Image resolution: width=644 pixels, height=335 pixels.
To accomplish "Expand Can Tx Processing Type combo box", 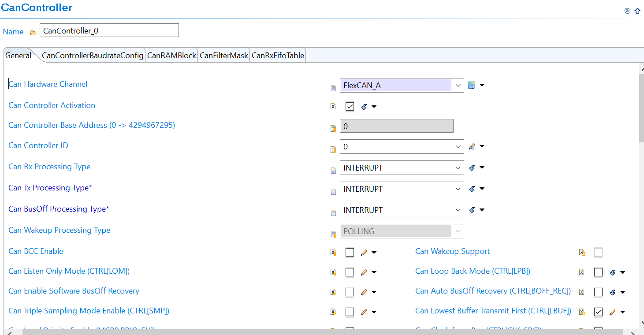I will click(x=458, y=189).
